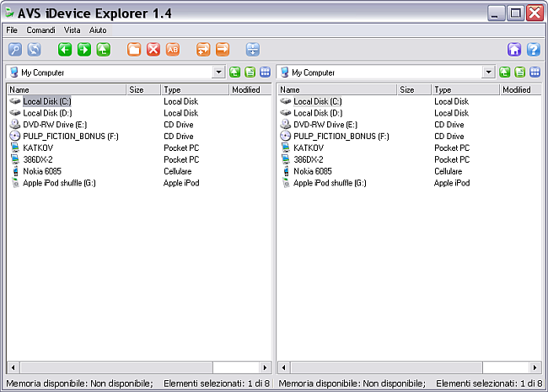This screenshot has height=392, width=548.
Task: Select 386DX-2 in left panel
Action: point(38,159)
